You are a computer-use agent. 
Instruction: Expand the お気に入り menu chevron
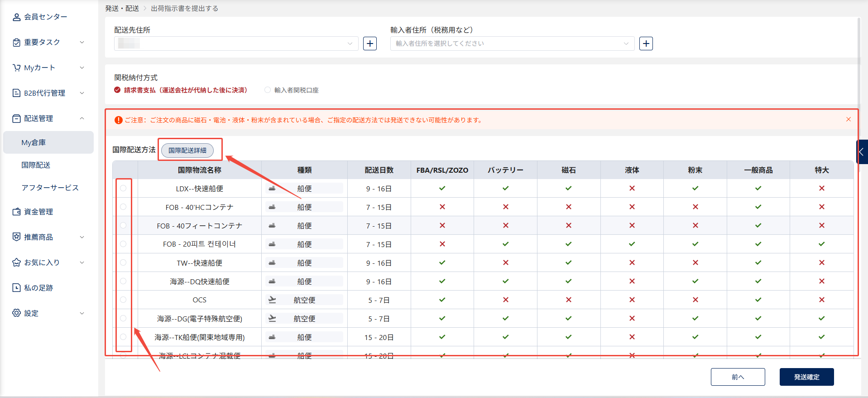82,262
